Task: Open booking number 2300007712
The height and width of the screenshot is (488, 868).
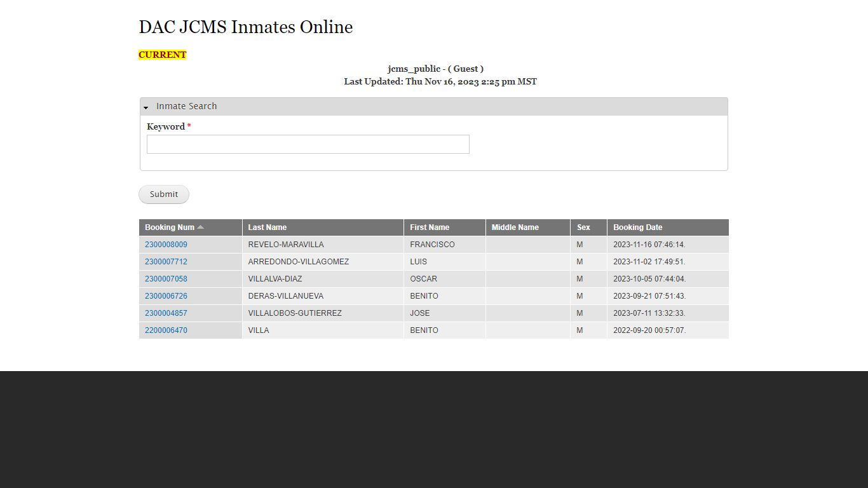Action: point(166,262)
